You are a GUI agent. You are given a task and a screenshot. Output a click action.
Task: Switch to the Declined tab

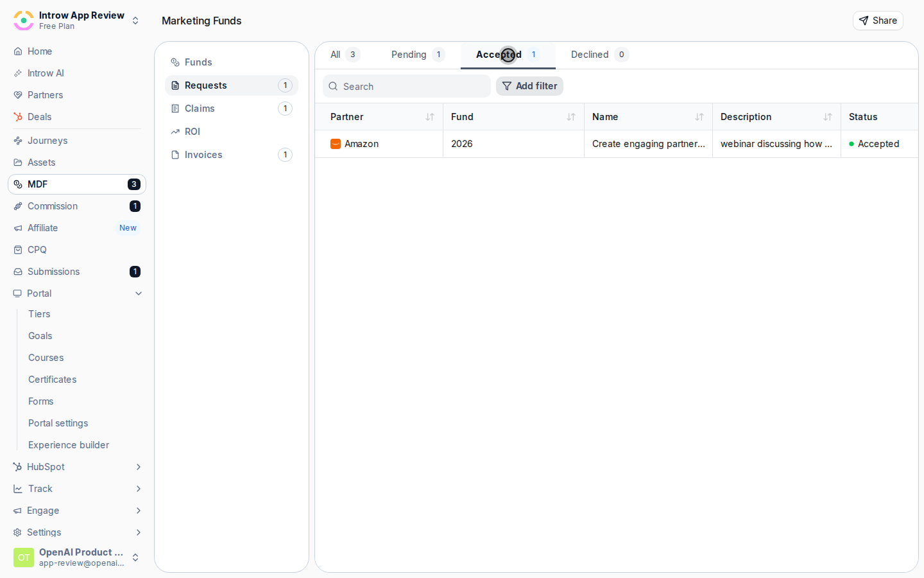point(599,55)
